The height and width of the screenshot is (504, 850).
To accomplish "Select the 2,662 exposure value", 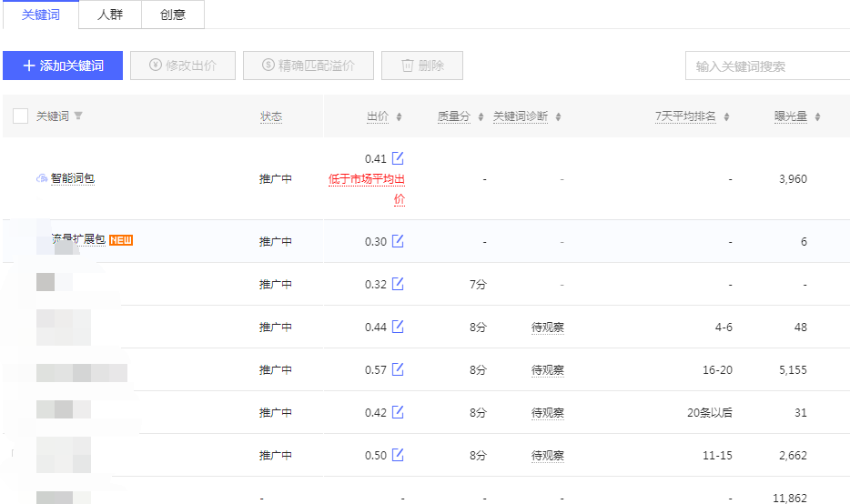I will click(x=793, y=456).
